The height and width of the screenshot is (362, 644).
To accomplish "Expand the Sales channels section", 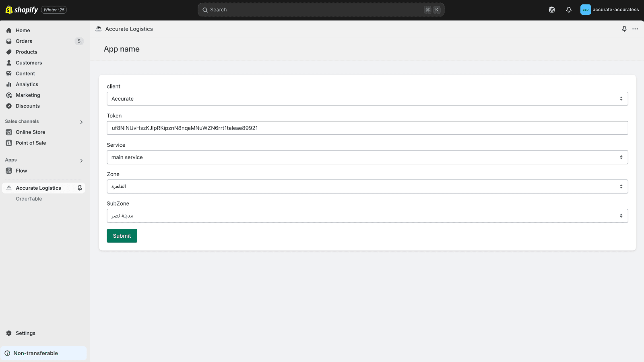I will (x=81, y=122).
